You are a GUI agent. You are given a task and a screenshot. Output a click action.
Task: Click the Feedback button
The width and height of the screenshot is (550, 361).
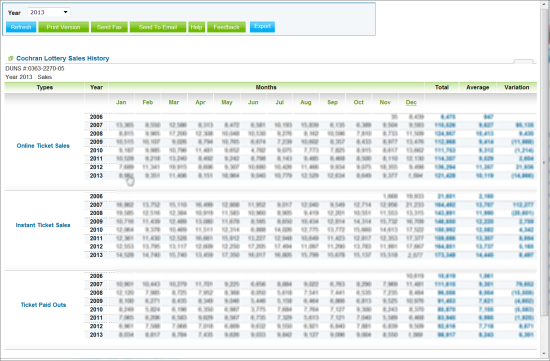226,27
